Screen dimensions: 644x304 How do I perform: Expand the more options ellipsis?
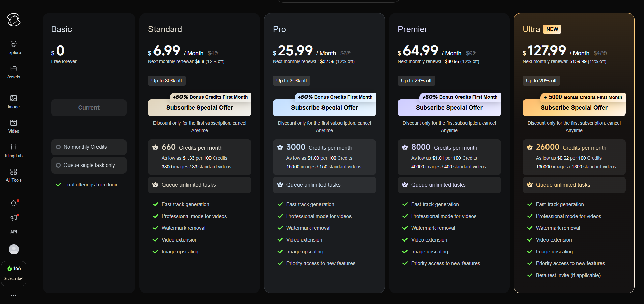tap(13, 295)
